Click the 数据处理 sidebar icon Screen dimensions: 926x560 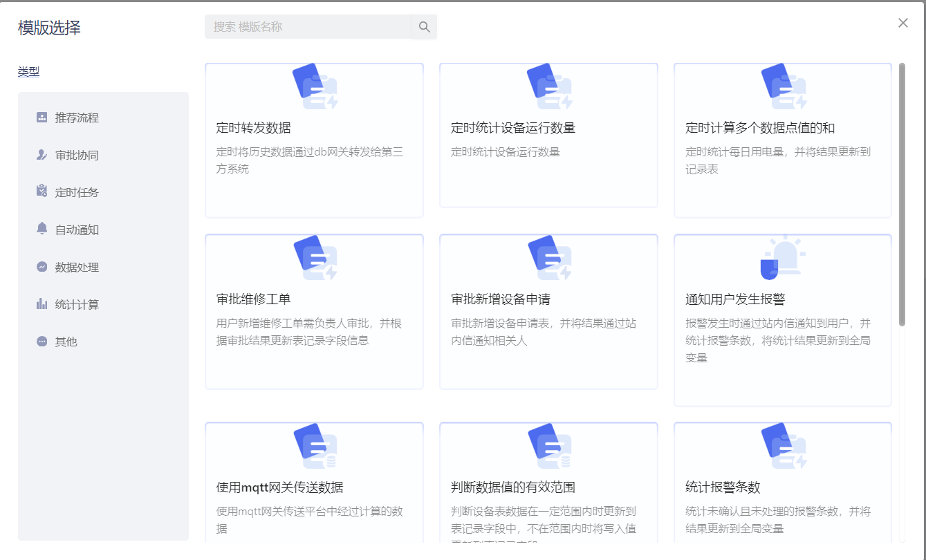click(41, 267)
